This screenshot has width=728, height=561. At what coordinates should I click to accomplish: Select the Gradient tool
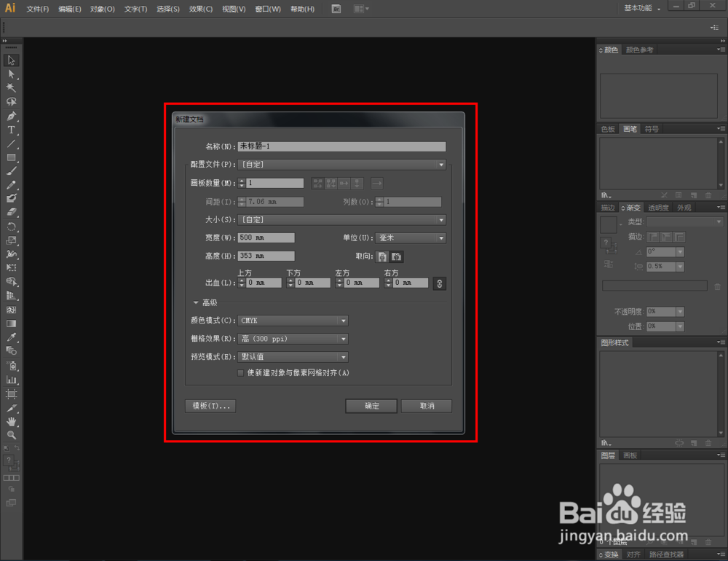(x=11, y=323)
